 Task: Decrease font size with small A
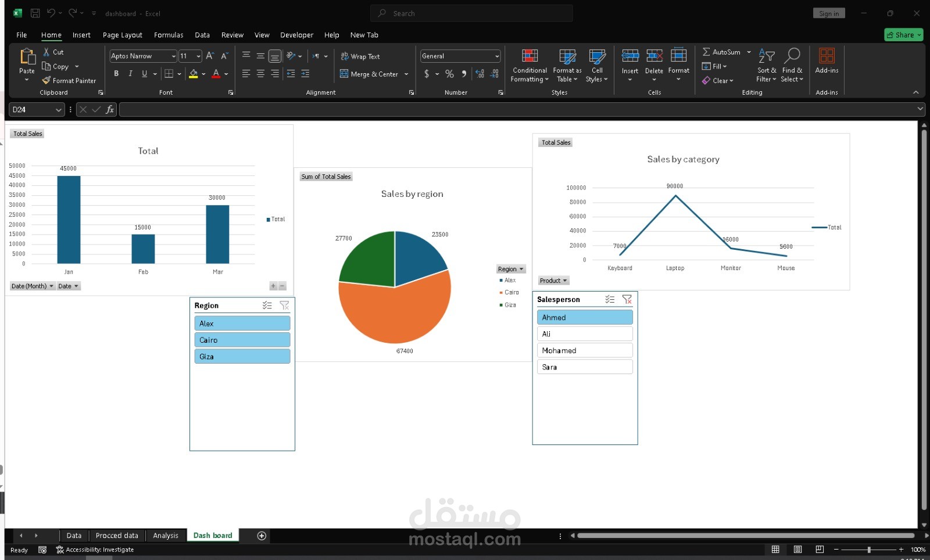coord(224,56)
